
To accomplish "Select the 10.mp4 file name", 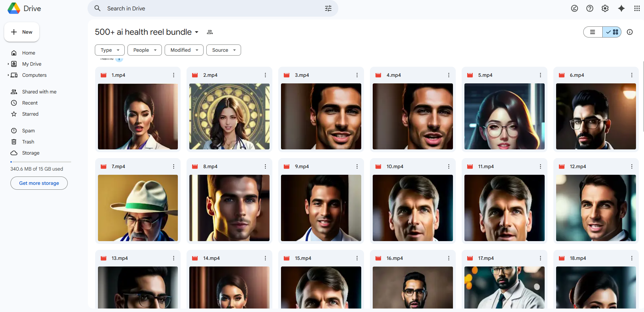I will (x=395, y=166).
